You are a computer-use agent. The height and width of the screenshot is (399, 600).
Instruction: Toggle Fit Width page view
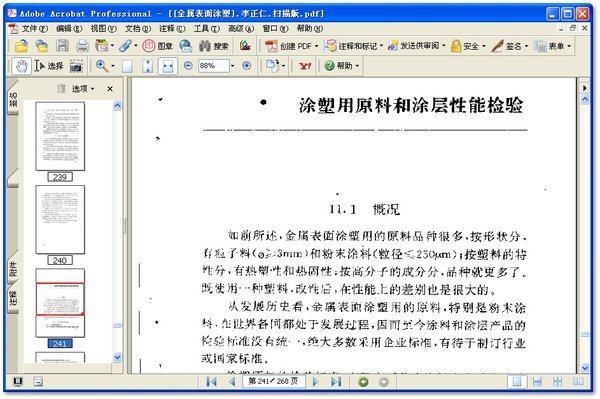click(x=168, y=66)
